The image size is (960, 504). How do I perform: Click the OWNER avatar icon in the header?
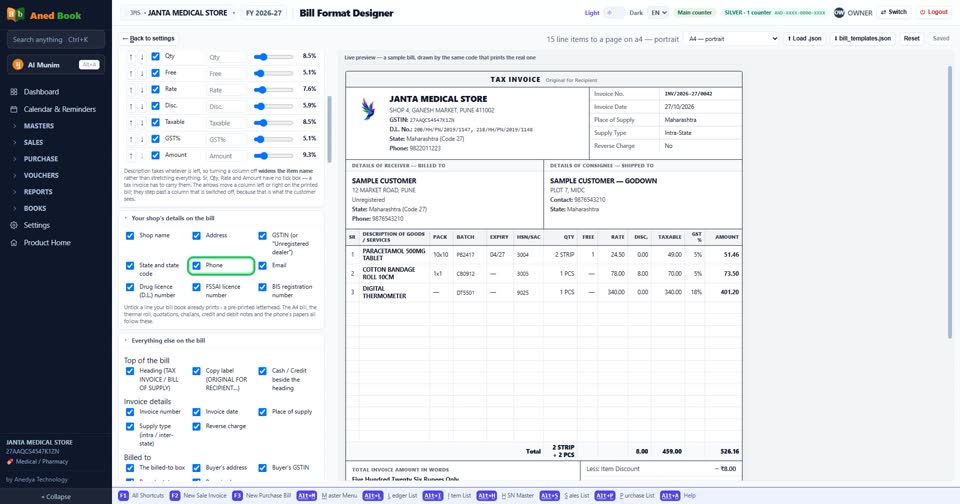[x=839, y=12]
